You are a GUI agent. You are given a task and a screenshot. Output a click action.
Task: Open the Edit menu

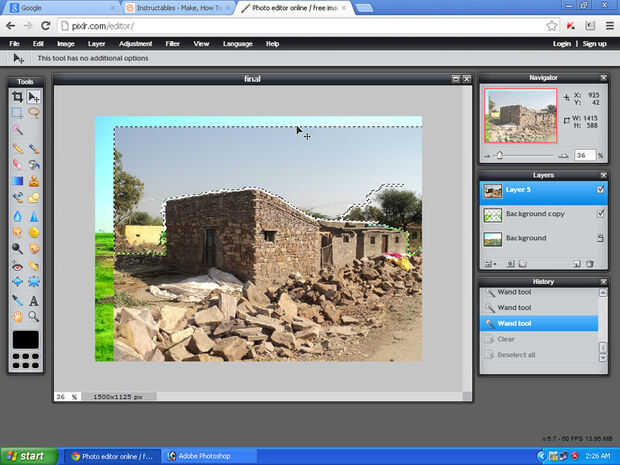coord(38,44)
